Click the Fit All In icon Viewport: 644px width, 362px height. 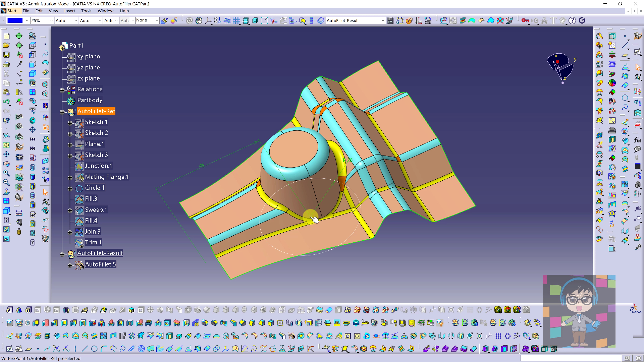(6, 145)
